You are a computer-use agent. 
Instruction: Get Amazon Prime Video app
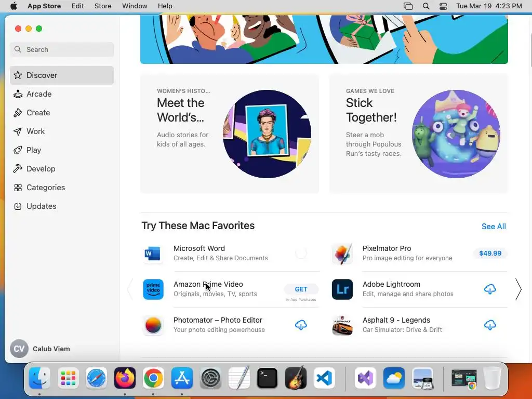point(301,289)
